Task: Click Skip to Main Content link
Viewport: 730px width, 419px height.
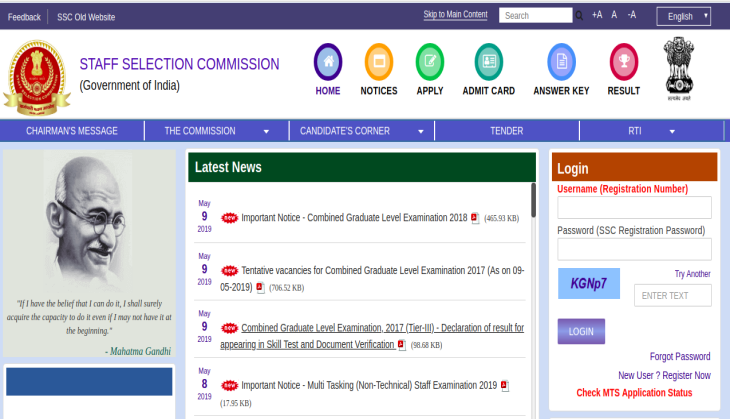Action: click(455, 14)
